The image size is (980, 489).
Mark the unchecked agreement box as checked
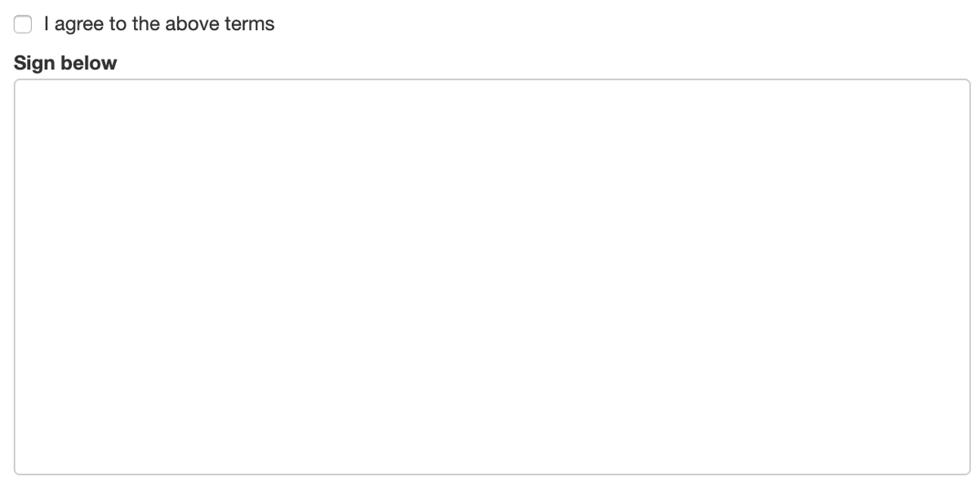[23, 24]
